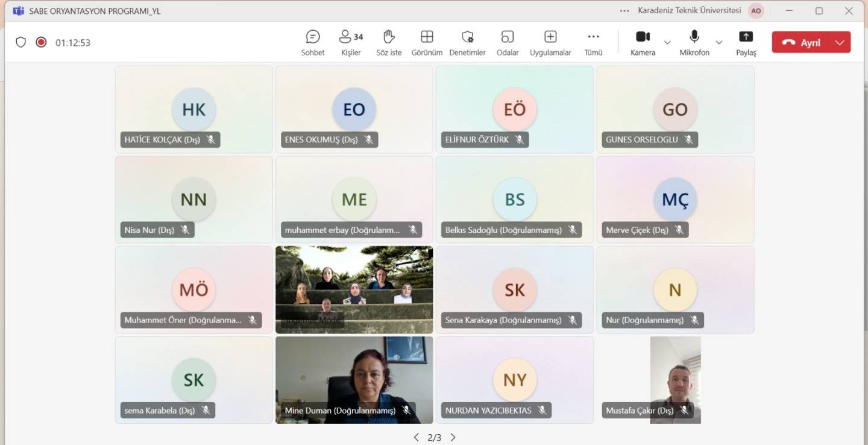This screenshot has width=868, height=445.
Task: Open the Sohbet chat panel
Action: [313, 43]
